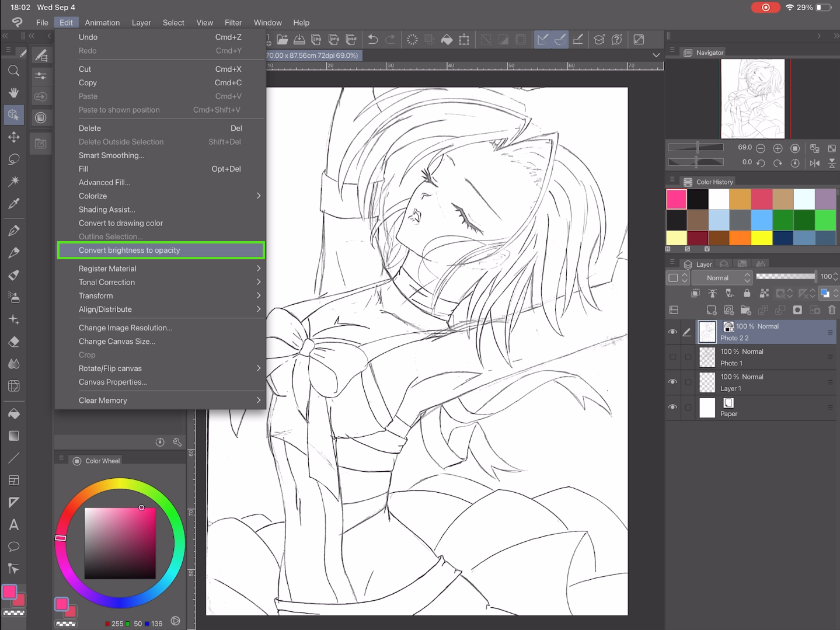Select the Eraser tool
Image resolution: width=840 pixels, height=630 pixels.
(14, 342)
